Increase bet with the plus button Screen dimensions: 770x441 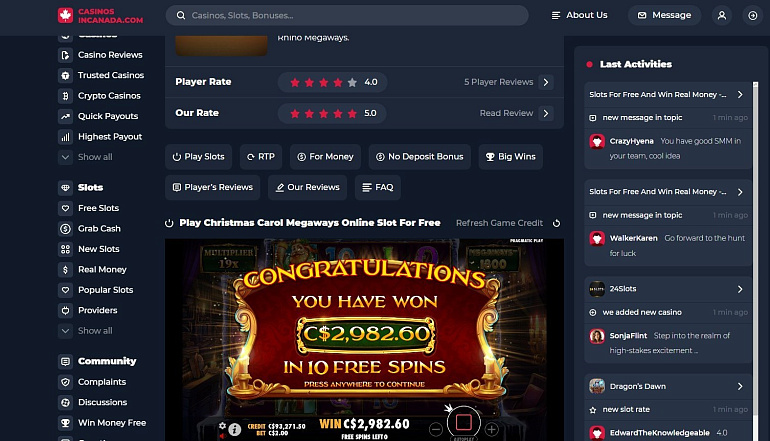(492, 430)
